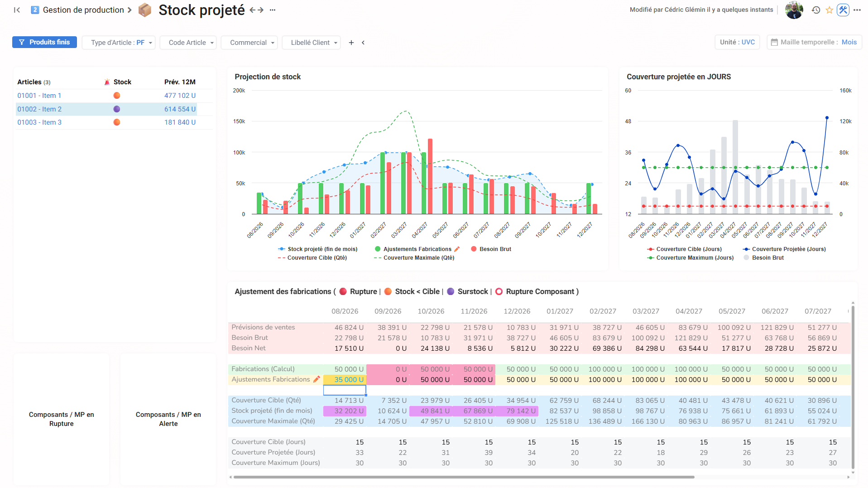Click the vertical scrollbar of the table
868x488 pixels.
(853, 387)
